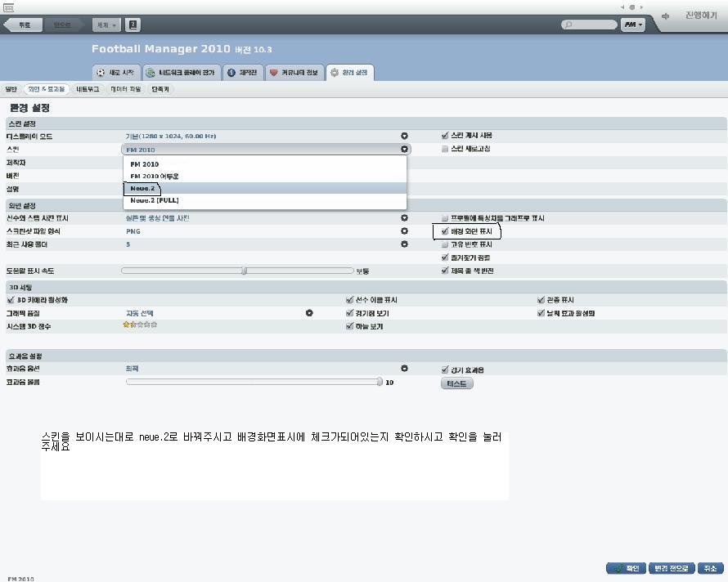
Task: Open the 단축키 sub-tab
Action: (x=160, y=89)
